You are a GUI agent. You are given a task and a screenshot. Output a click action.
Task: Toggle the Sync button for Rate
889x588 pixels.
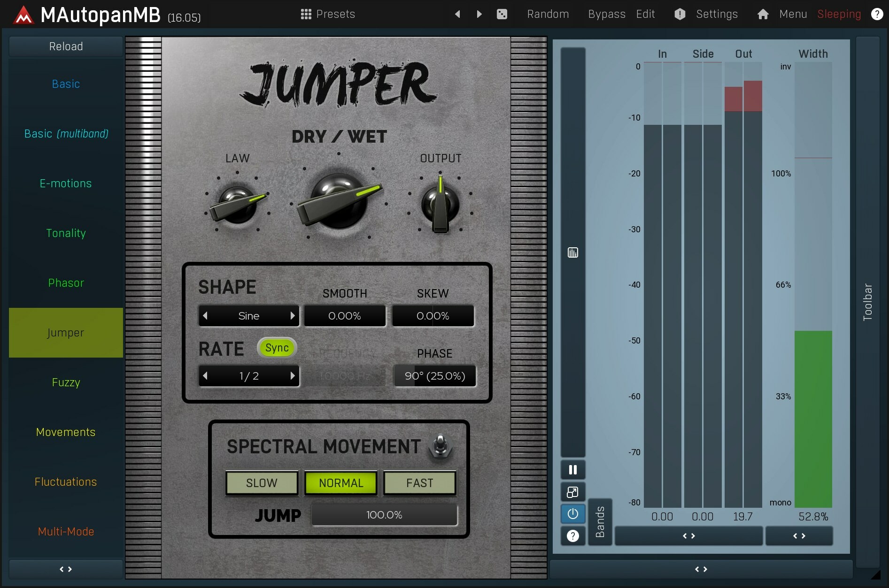[277, 348]
